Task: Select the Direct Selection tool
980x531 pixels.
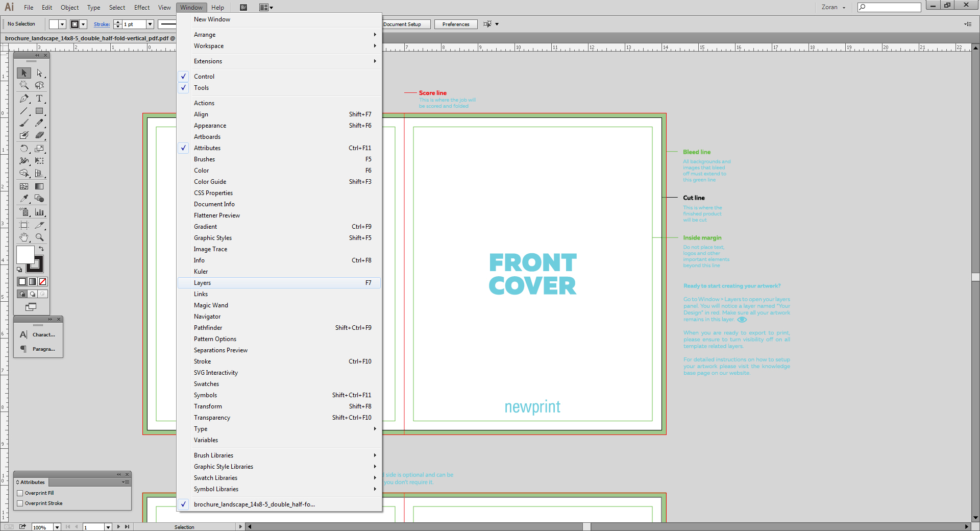Action: [40, 73]
